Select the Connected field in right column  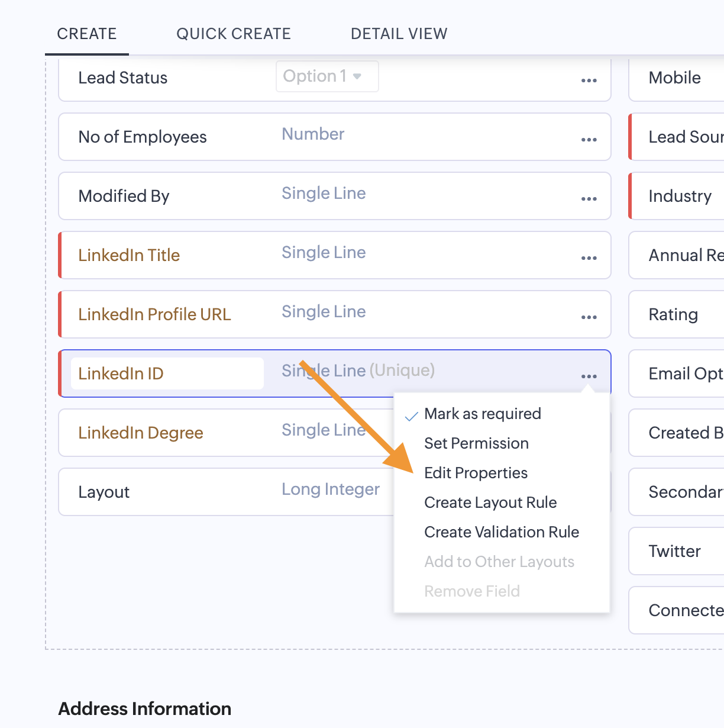tap(677, 610)
